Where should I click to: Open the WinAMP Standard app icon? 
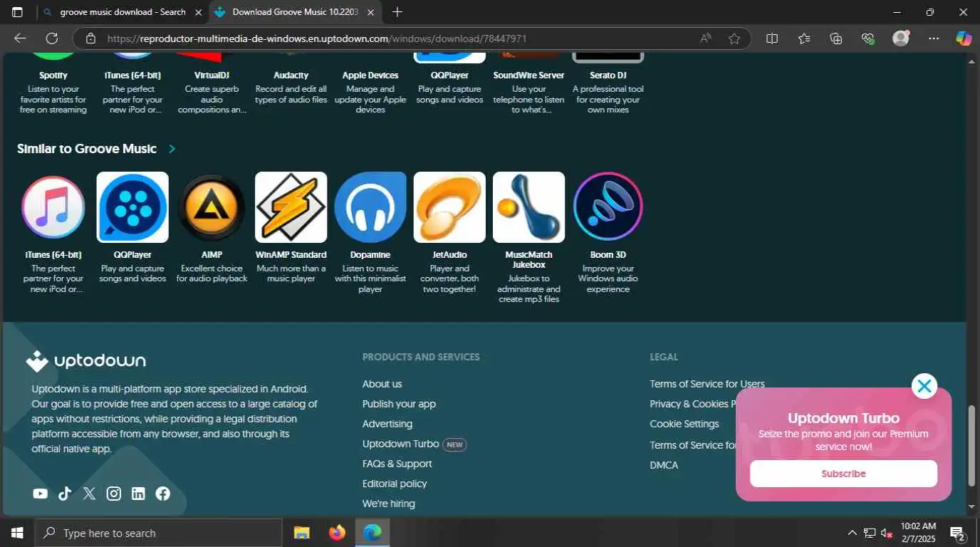click(x=291, y=207)
